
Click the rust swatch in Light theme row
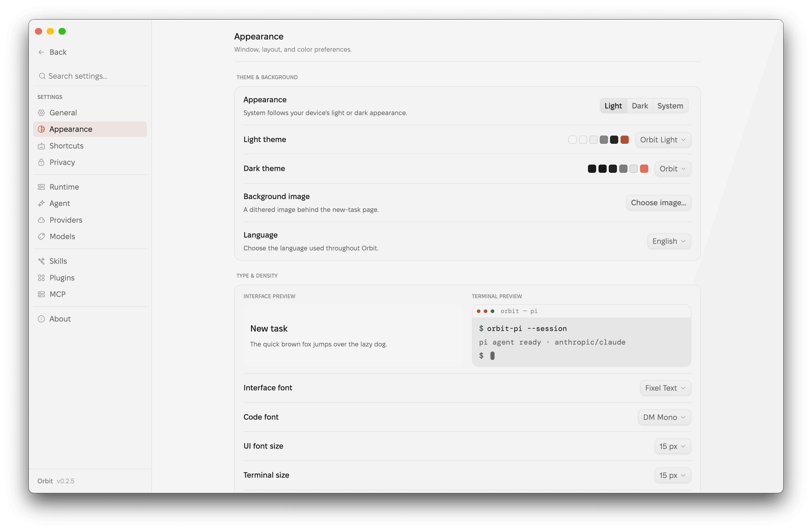coord(624,140)
